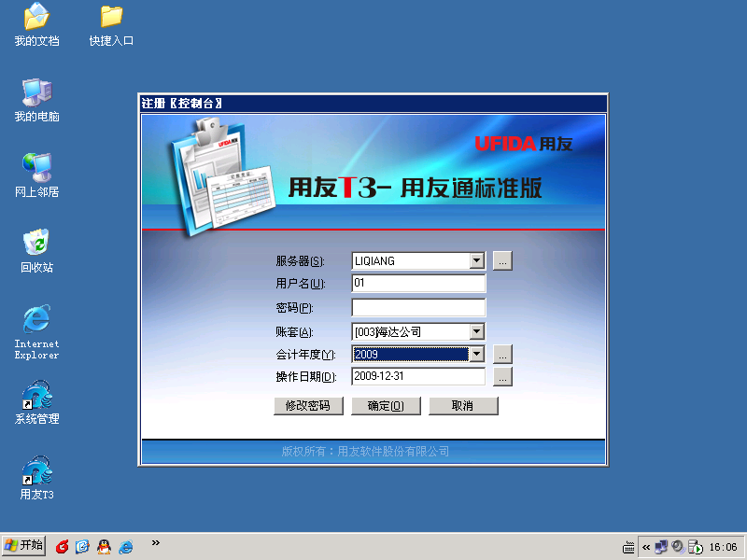Select the 我的电脑 desktop icon
This screenshot has height=560, width=747.
tap(36, 100)
